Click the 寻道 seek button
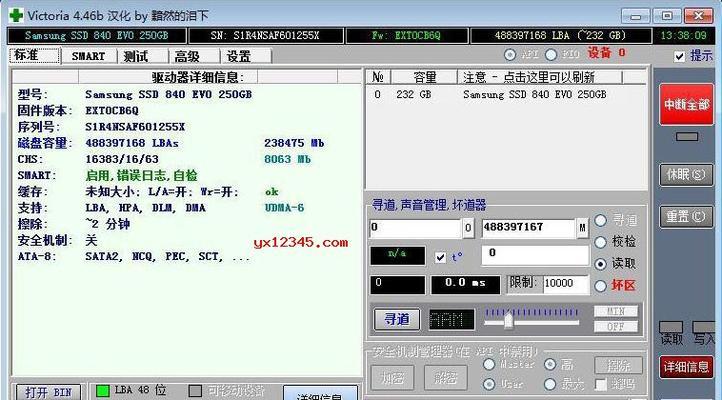This screenshot has height=400, width=722. click(x=396, y=319)
